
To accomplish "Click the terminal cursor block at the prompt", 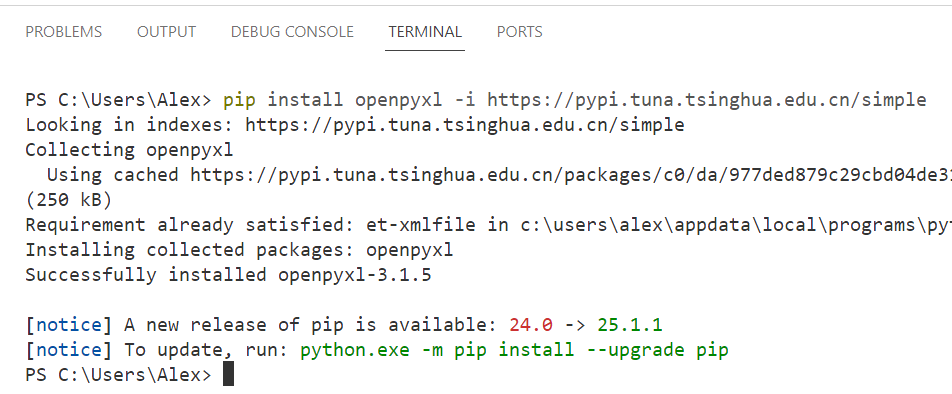I will (228, 375).
